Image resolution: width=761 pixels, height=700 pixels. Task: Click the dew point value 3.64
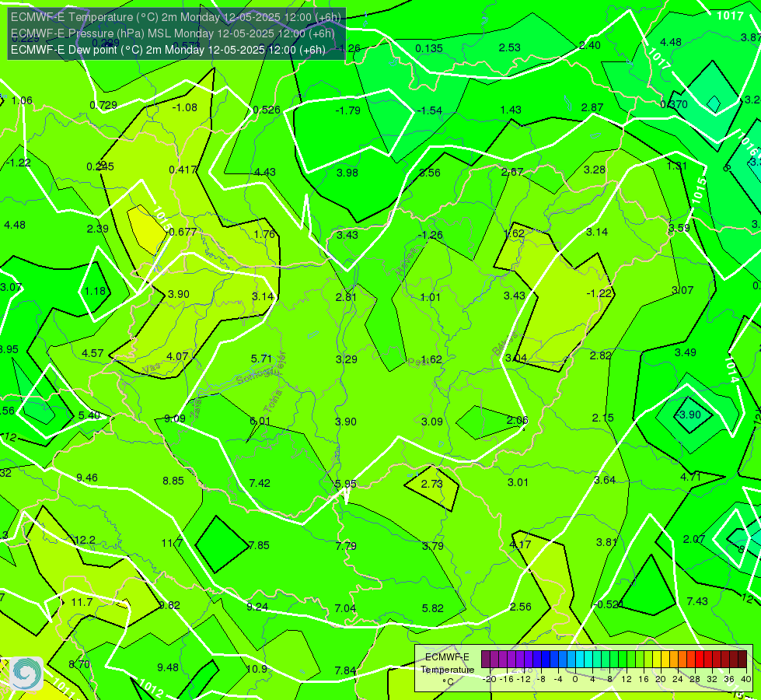pos(605,480)
